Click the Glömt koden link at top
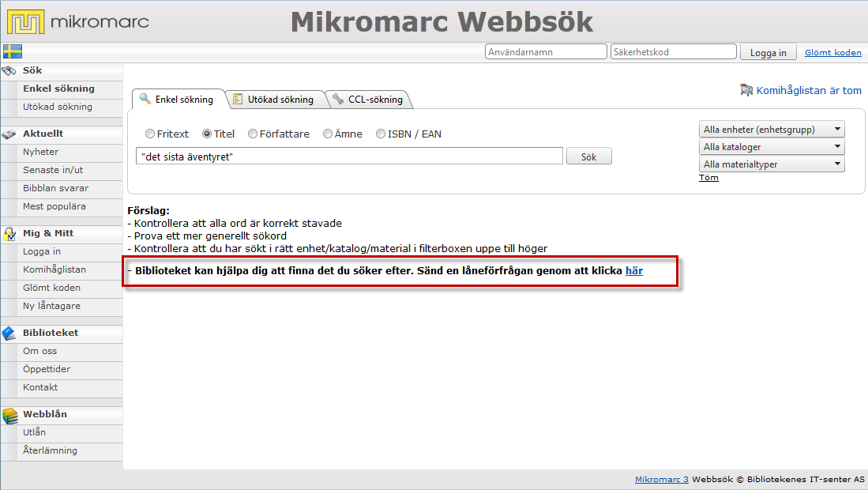The height and width of the screenshot is (490, 868). point(833,53)
